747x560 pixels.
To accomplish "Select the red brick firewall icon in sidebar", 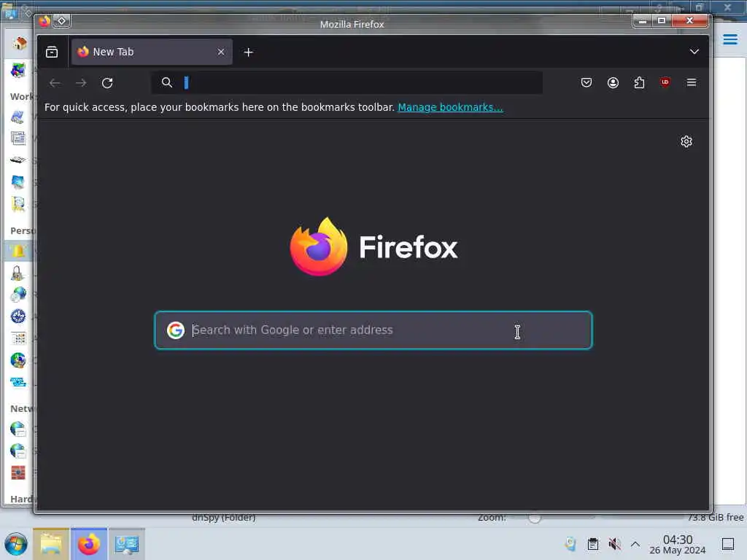I will 18,472.
